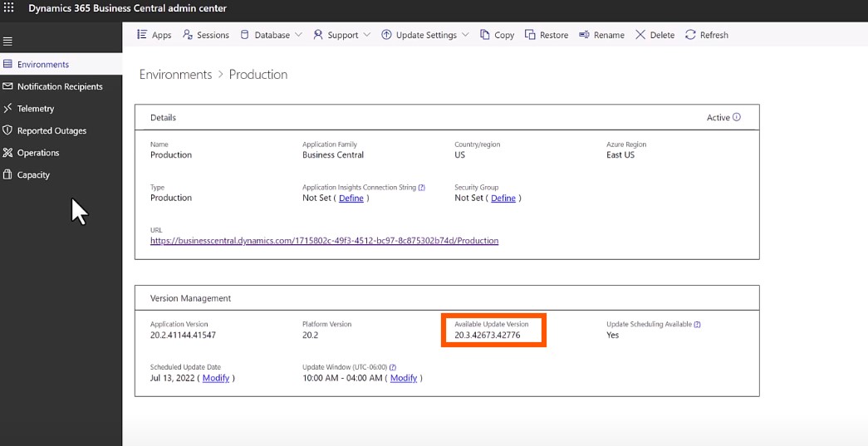
Task: Click Environments in the breadcrumb
Action: pyautogui.click(x=175, y=75)
